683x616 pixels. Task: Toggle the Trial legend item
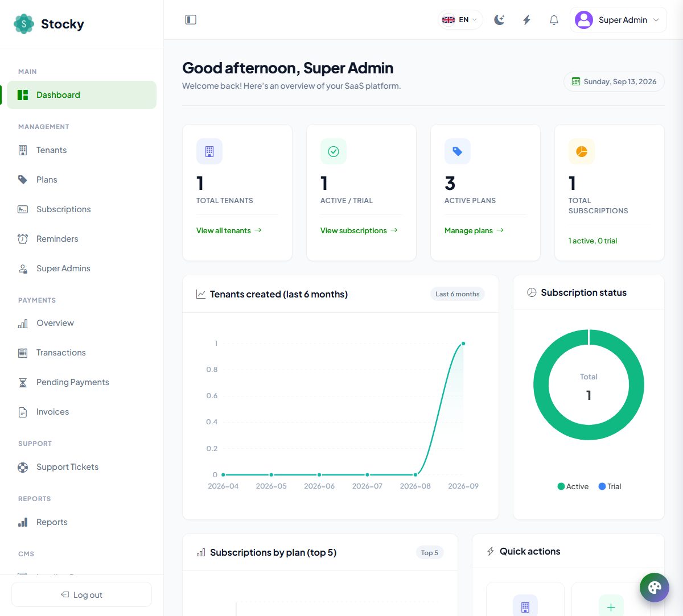pyautogui.click(x=610, y=486)
